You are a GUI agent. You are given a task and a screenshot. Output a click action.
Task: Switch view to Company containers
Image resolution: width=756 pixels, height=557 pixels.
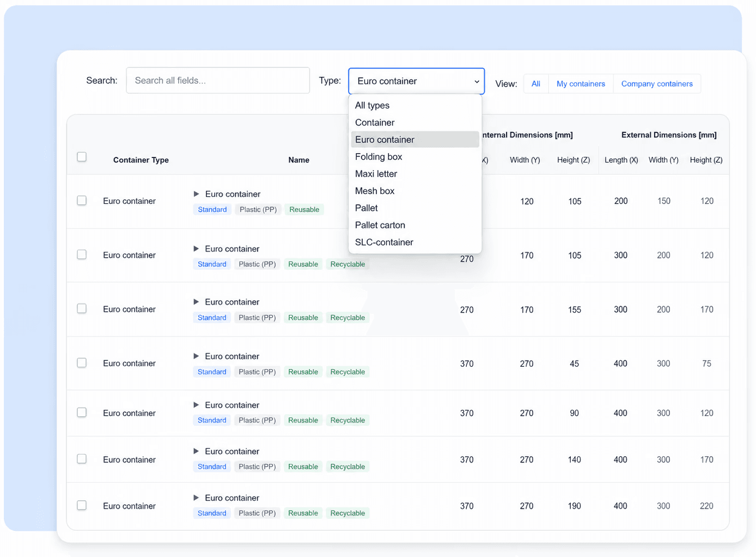[x=657, y=84]
